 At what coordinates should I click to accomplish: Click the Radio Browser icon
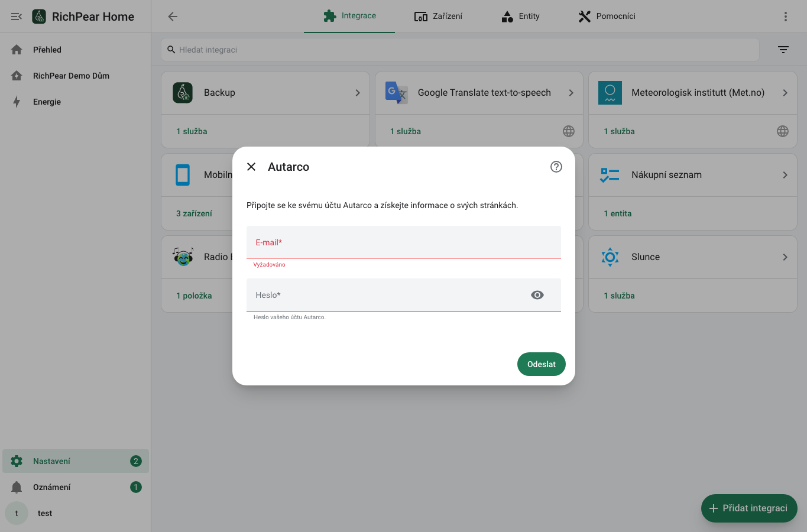click(183, 257)
